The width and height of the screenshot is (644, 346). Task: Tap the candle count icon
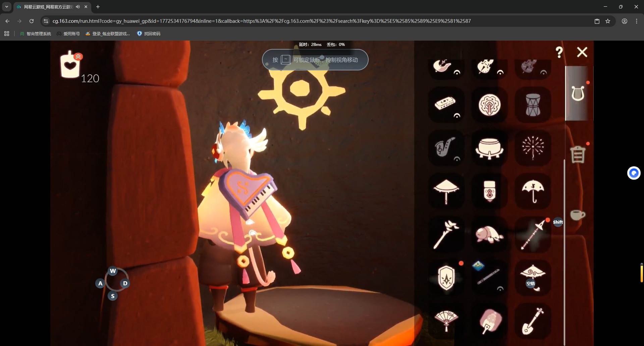point(70,64)
